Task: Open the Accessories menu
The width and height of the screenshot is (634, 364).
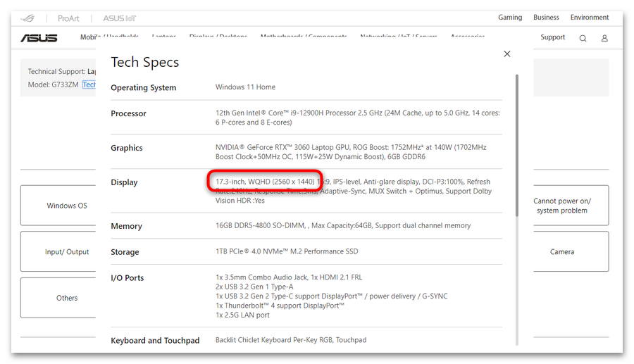Action: [468, 37]
